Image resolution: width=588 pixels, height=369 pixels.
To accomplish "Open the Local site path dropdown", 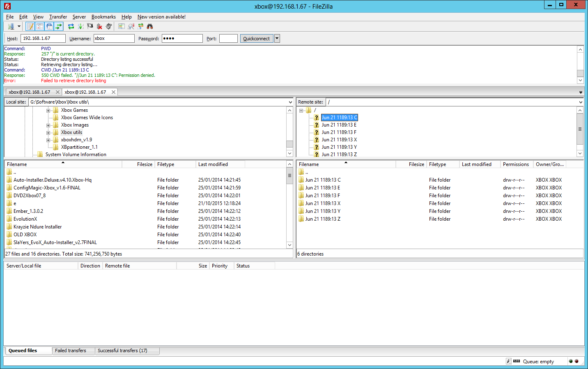I will (x=290, y=102).
